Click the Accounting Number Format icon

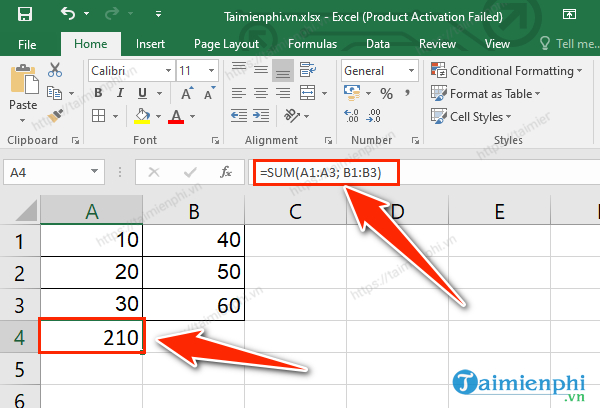pyautogui.click(x=352, y=93)
